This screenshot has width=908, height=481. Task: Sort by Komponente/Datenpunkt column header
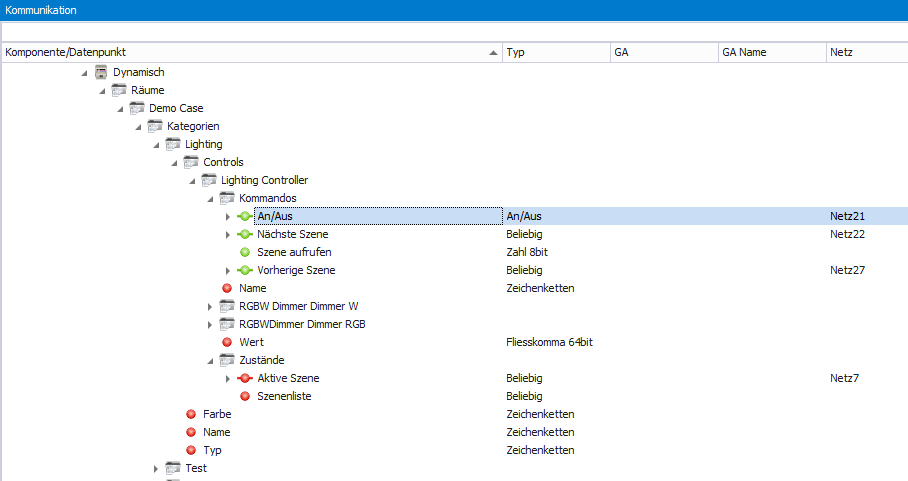pos(252,52)
